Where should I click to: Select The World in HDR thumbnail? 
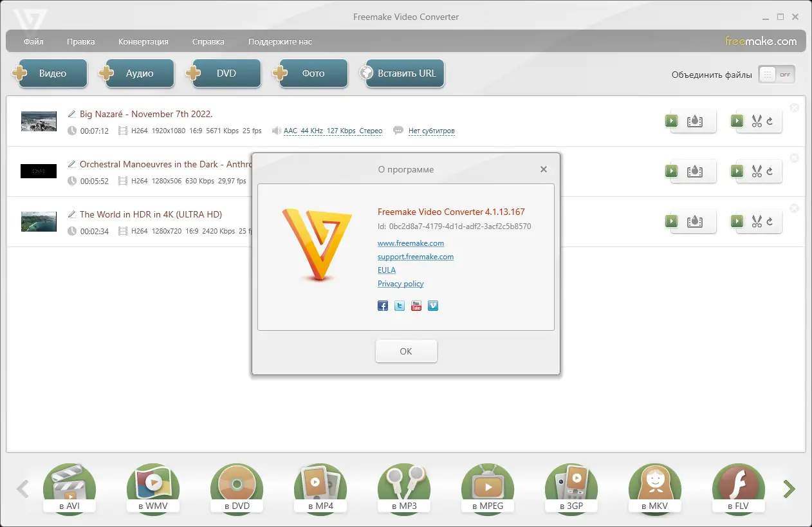click(x=39, y=221)
